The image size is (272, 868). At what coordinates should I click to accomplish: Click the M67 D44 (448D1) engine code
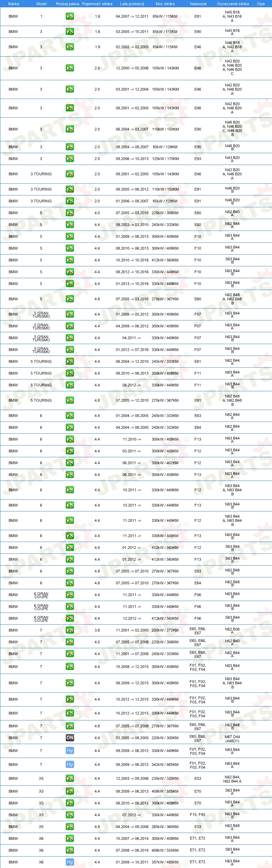pos(232,739)
